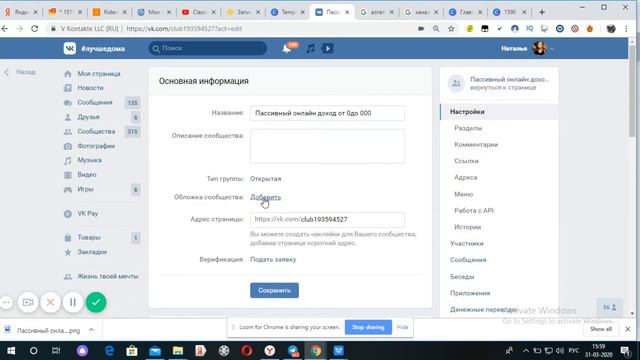The height and width of the screenshot is (360, 640).
Task: Click the Товары bag icon in sidebar
Action: [x=68, y=238]
